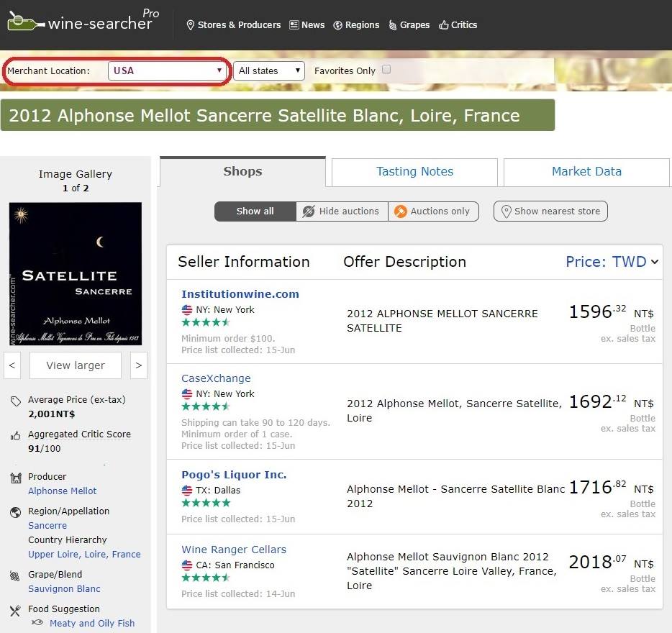Click the globe icon beside Region/Appellation
The image size is (672, 633).
(x=15, y=512)
